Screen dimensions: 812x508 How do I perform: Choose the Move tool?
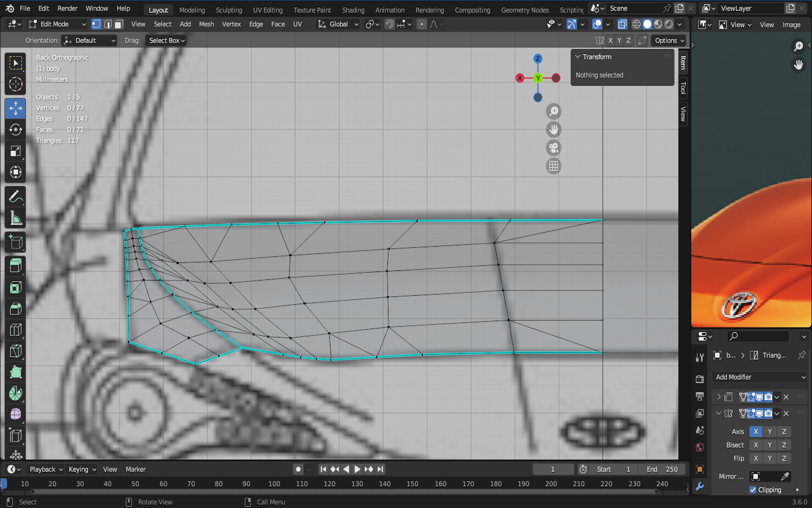16,108
